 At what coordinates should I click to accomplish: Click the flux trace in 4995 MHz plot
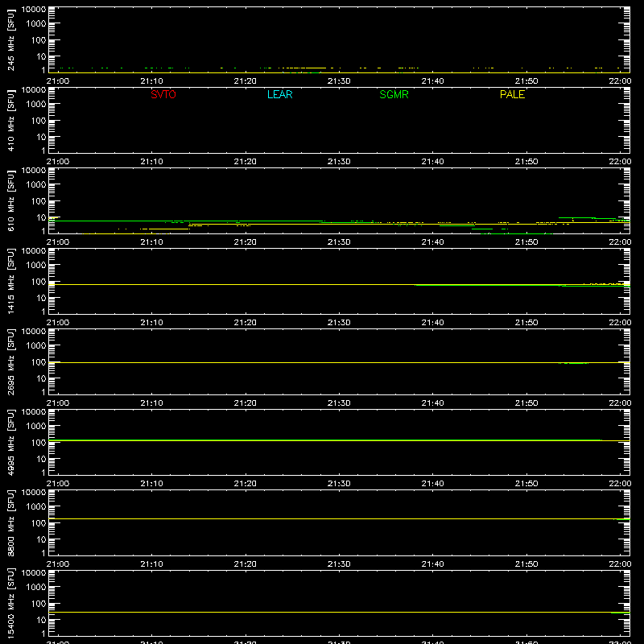click(x=339, y=440)
